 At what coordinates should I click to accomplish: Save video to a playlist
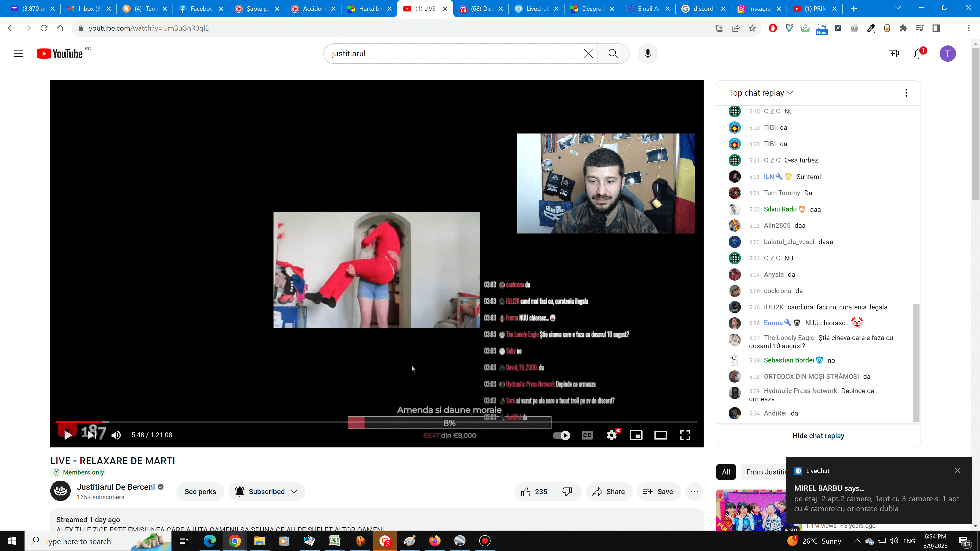click(658, 492)
